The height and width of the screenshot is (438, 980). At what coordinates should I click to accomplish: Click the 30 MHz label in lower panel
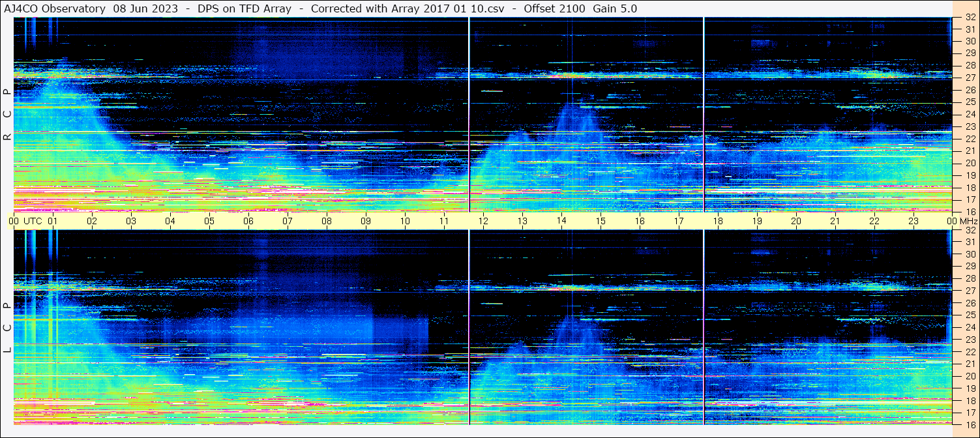point(970,254)
